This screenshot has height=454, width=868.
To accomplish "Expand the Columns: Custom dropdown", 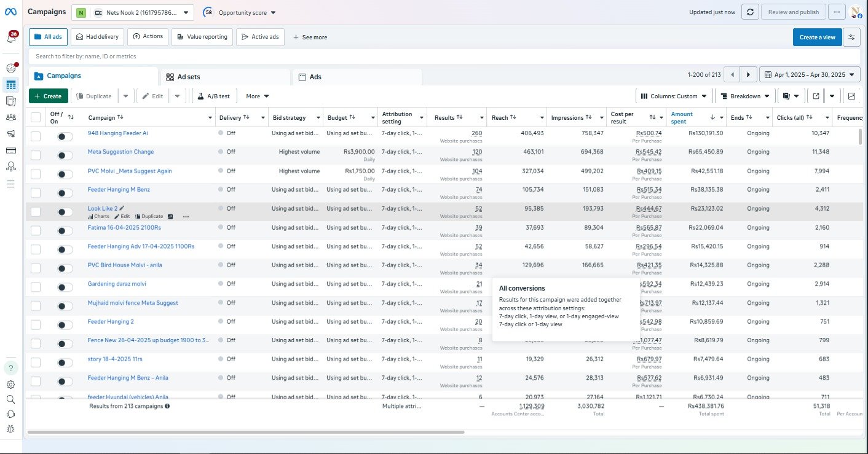I will pos(674,96).
